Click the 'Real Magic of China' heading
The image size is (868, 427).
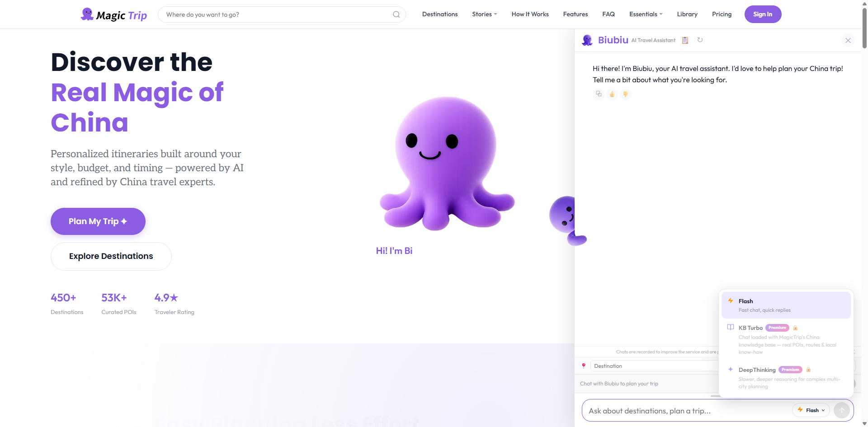tap(137, 107)
